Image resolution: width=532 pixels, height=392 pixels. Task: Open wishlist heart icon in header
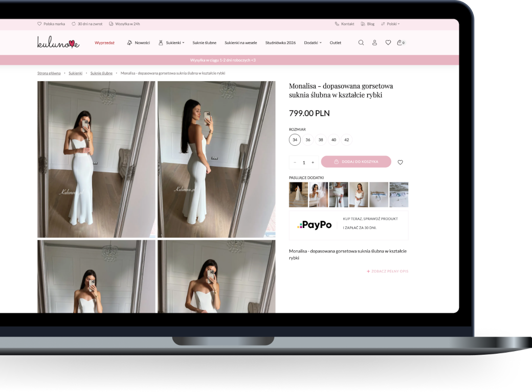pos(388,43)
